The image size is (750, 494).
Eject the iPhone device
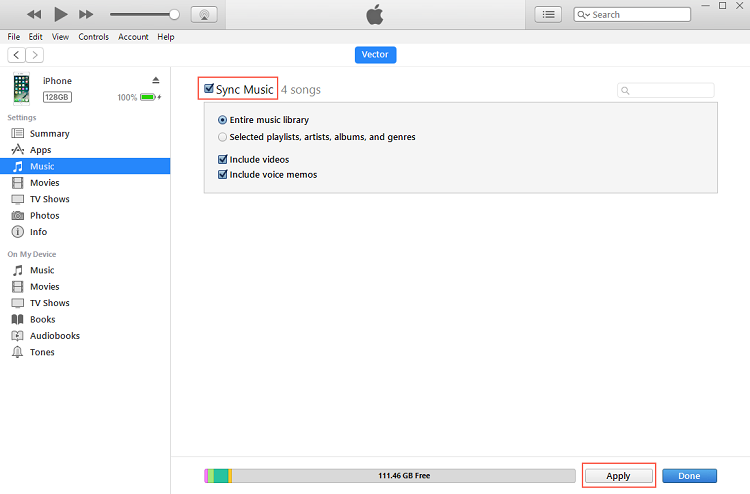[x=155, y=80]
